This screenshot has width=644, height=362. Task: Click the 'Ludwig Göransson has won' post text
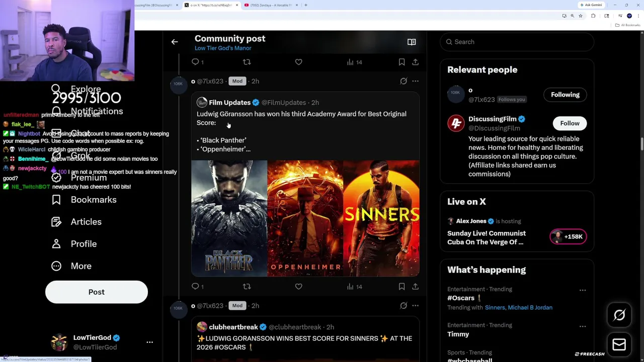click(x=301, y=118)
